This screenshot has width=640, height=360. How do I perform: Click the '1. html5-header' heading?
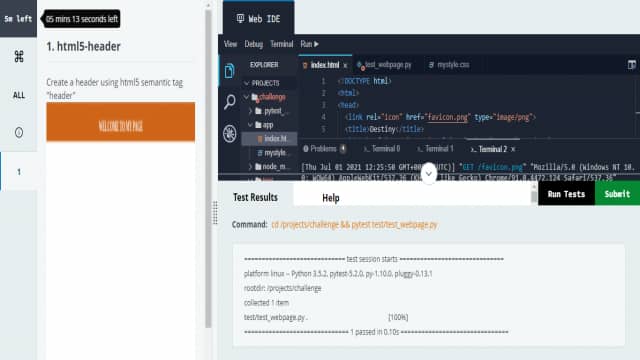(x=83, y=47)
